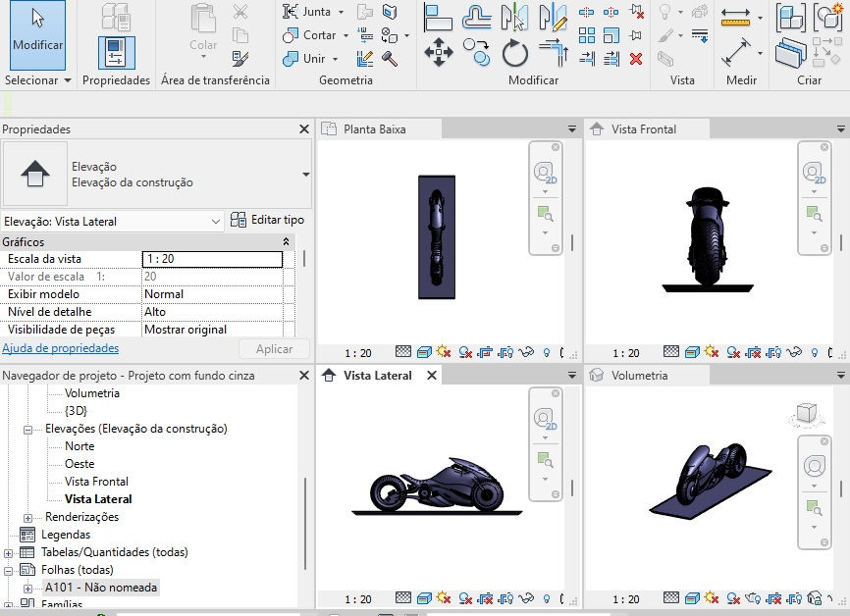Viewport: 850px width, 616px height.
Task: Toggle Sun Path in Planta Baixa view
Action: [x=444, y=352]
